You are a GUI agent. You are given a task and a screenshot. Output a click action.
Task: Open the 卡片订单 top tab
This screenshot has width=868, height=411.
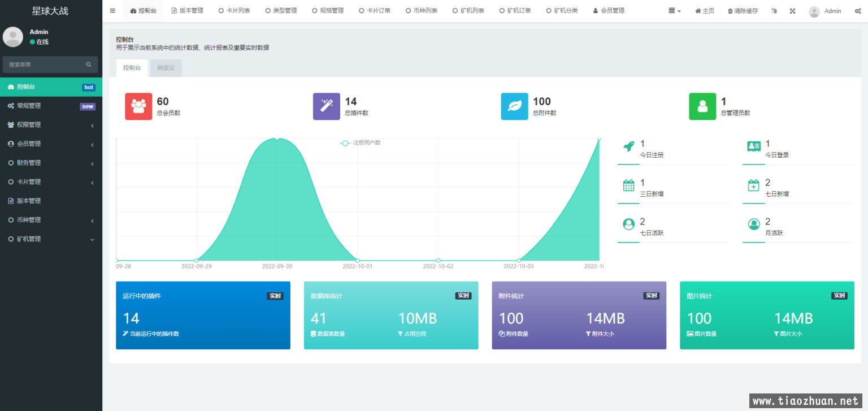click(375, 11)
